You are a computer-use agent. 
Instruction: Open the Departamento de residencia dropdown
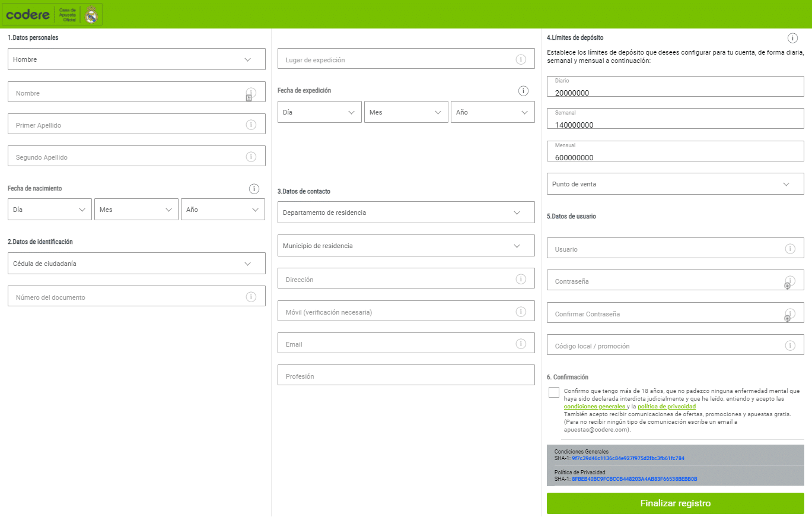click(x=406, y=212)
